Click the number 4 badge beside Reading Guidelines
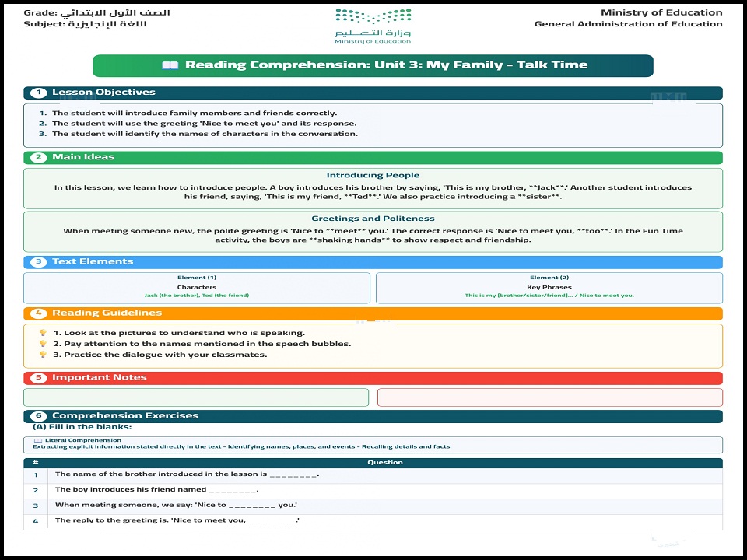Image resolution: width=747 pixels, height=560 pixels. (x=39, y=313)
